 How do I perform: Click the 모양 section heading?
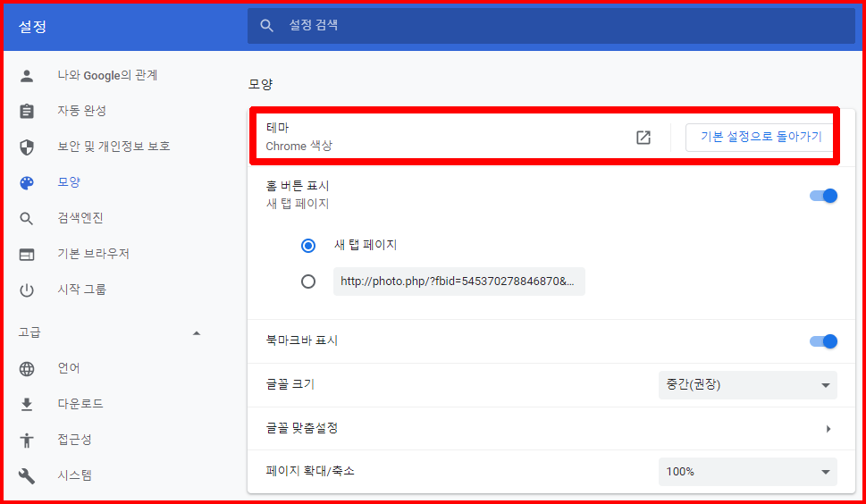tap(260, 85)
